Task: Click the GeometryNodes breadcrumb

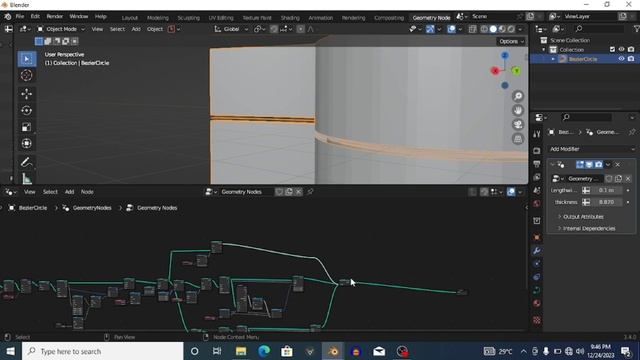Action: (x=92, y=208)
